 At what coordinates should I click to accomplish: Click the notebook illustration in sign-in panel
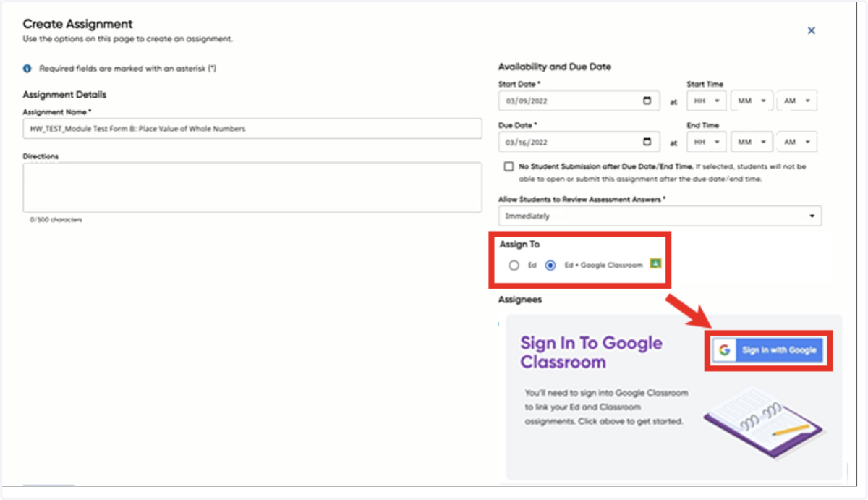click(x=765, y=422)
